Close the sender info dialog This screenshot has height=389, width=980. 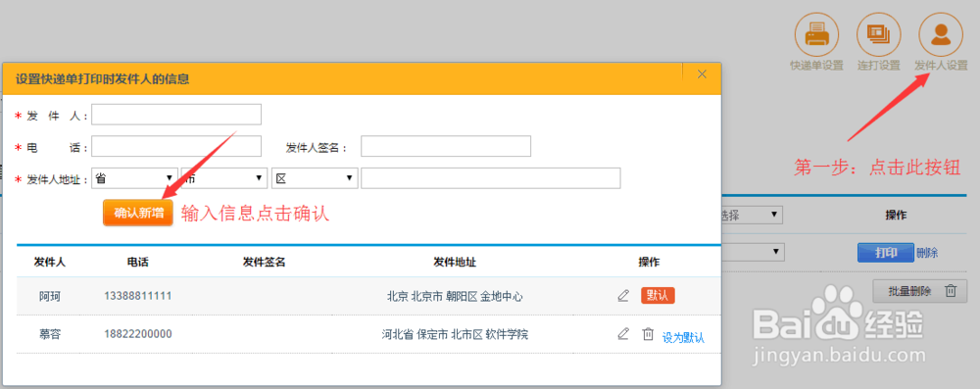[x=702, y=73]
